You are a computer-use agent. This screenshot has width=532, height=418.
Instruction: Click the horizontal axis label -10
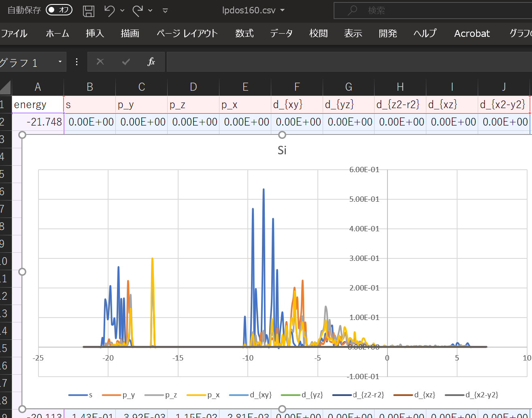[x=248, y=358]
